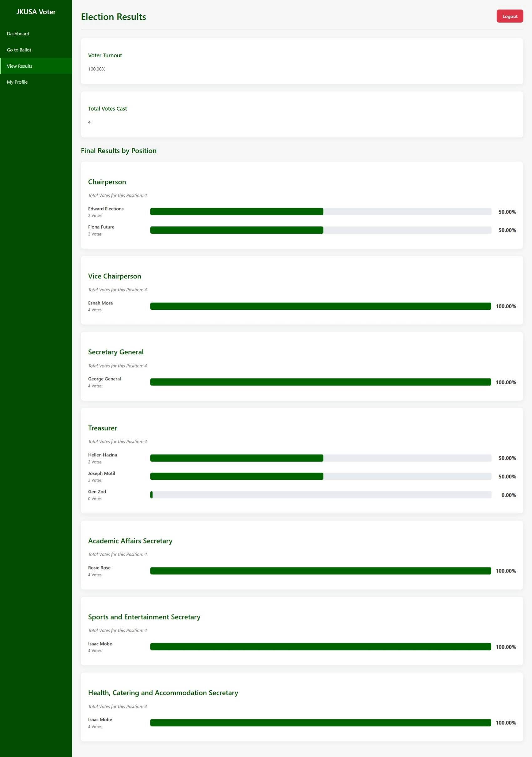The width and height of the screenshot is (532, 757).
Task: Click Hellen Hazina's progress bar
Action: [x=320, y=458]
